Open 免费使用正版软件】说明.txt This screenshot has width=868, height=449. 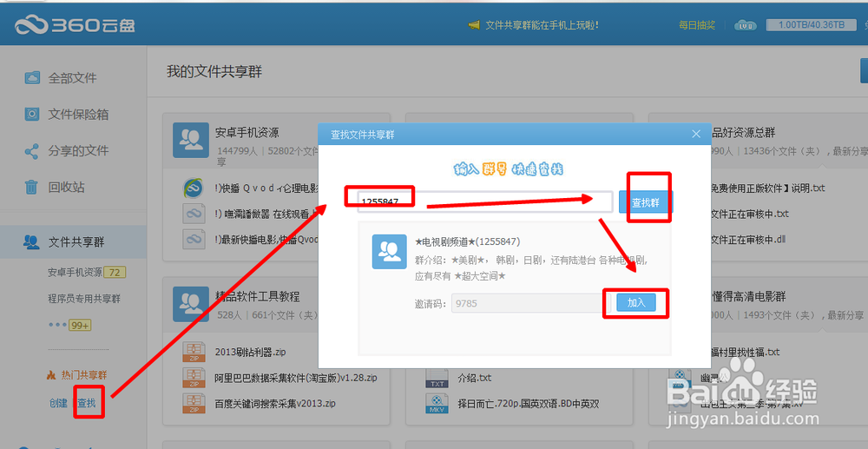coord(767,188)
